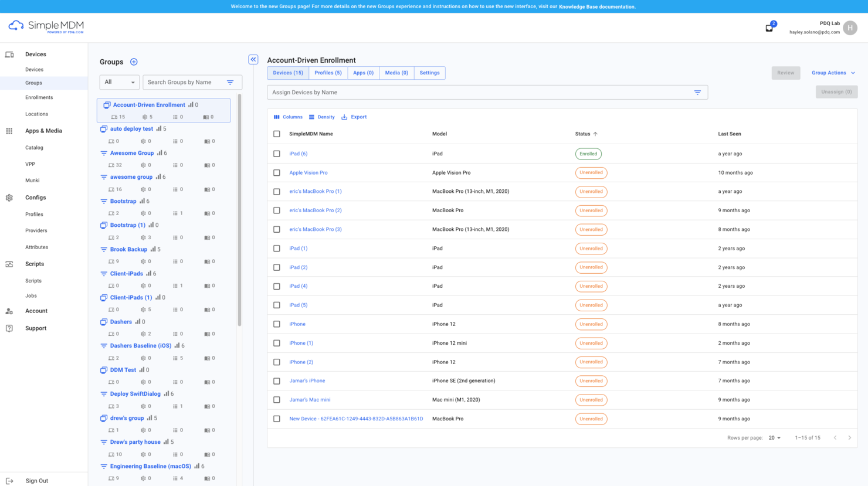Toggle the select-all devices checkbox
The width and height of the screenshot is (868, 486).
(277, 134)
